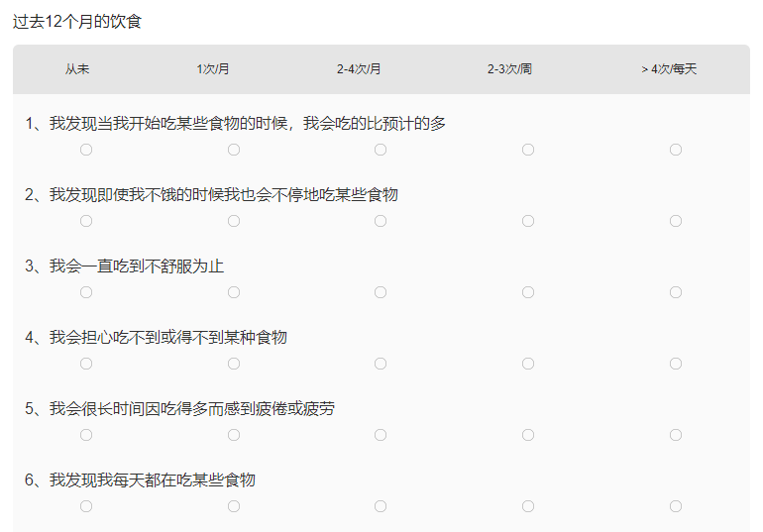Choose '> 4次/每天' for question 6
Screen dimensions: 763x532
676,506
